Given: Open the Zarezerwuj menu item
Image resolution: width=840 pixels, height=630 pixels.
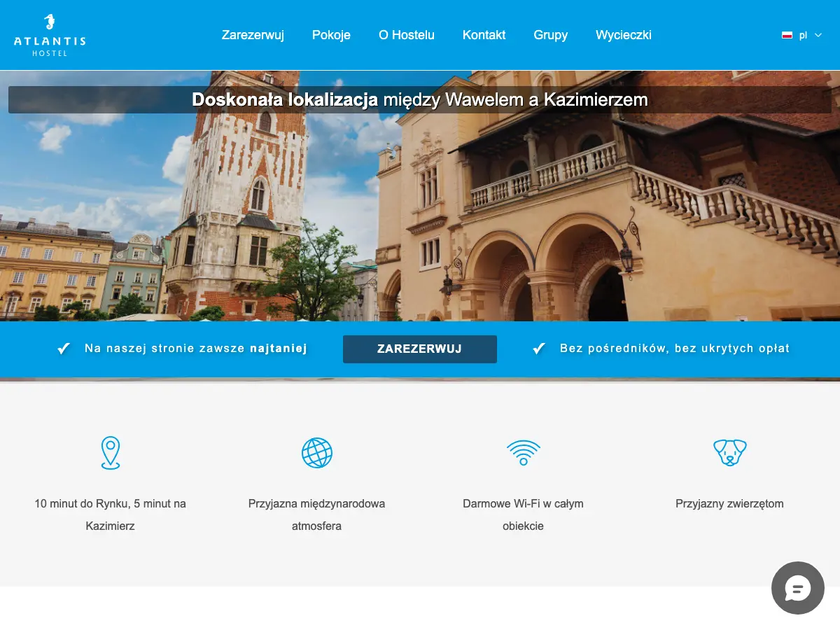Looking at the screenshot, I should [x=253, y=35].
